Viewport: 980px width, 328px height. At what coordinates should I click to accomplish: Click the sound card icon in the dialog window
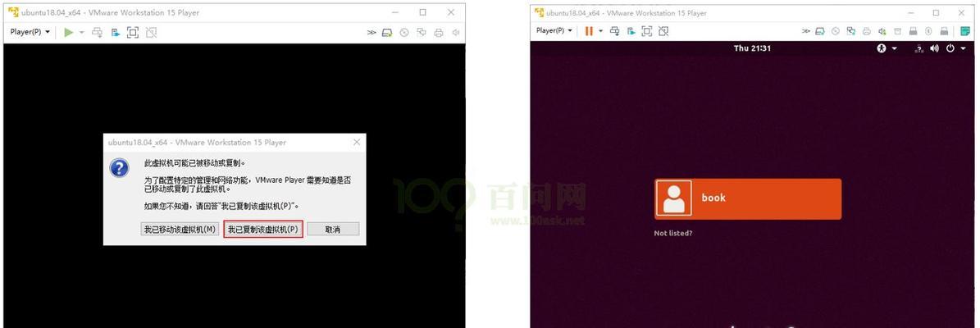click(x=456, y=33)
